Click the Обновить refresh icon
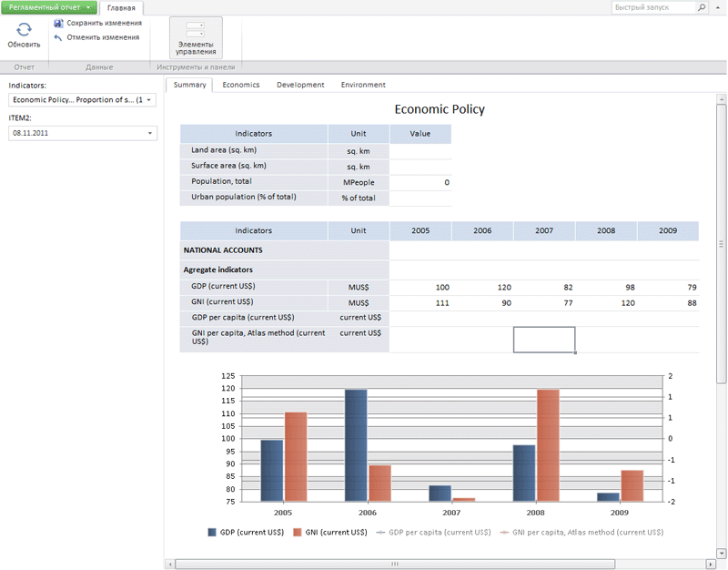Screen dimensions: 728x570 (x=25, y=30)
